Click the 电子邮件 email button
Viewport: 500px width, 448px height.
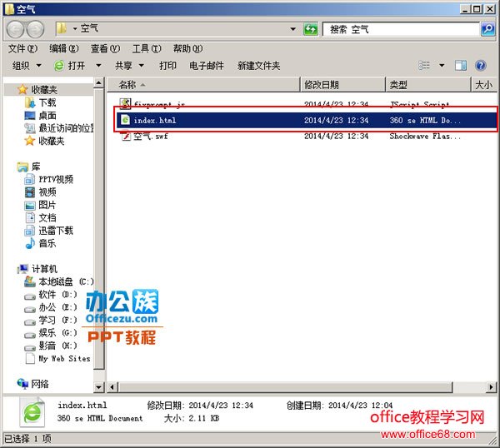[207, 66]
